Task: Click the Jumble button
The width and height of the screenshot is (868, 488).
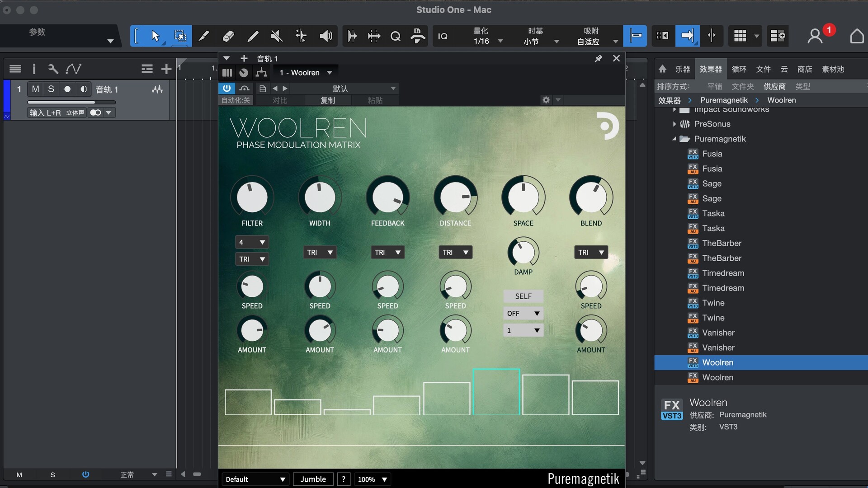Action: pyautogui.click(x=313, y=479)
